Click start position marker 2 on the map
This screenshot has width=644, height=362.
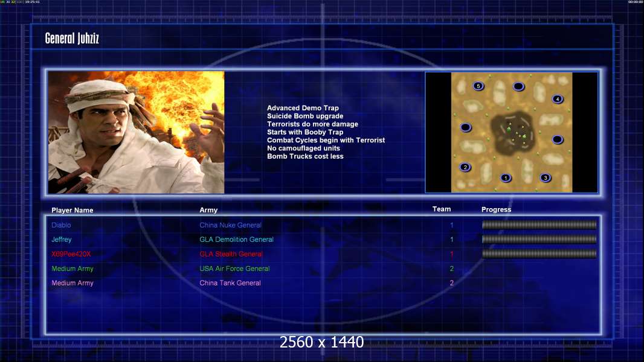point(465,167)
